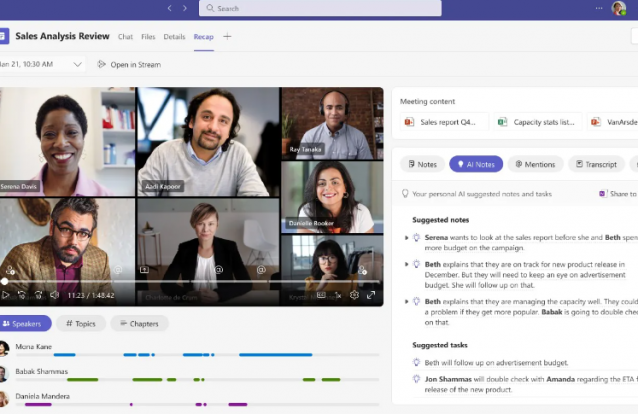The width and height of the screenshot is (638, 414).
Task: Mute the recording volume speaker icon
Action: (53, 295)
